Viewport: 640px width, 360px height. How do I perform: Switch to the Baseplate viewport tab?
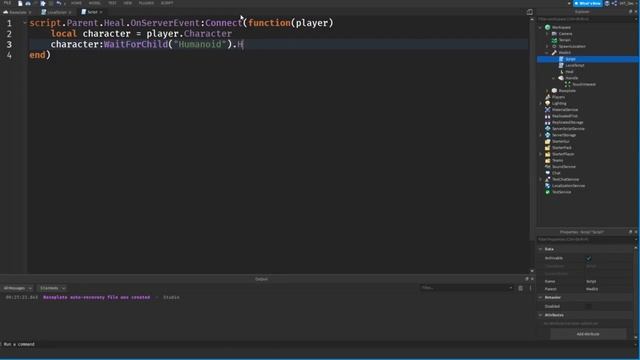tap(17, 12)
